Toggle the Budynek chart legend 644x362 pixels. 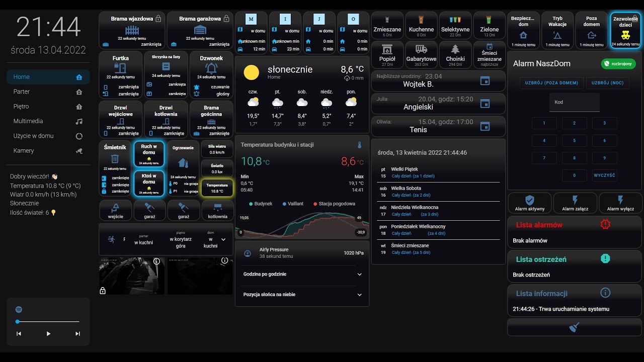tap(261, 204)
